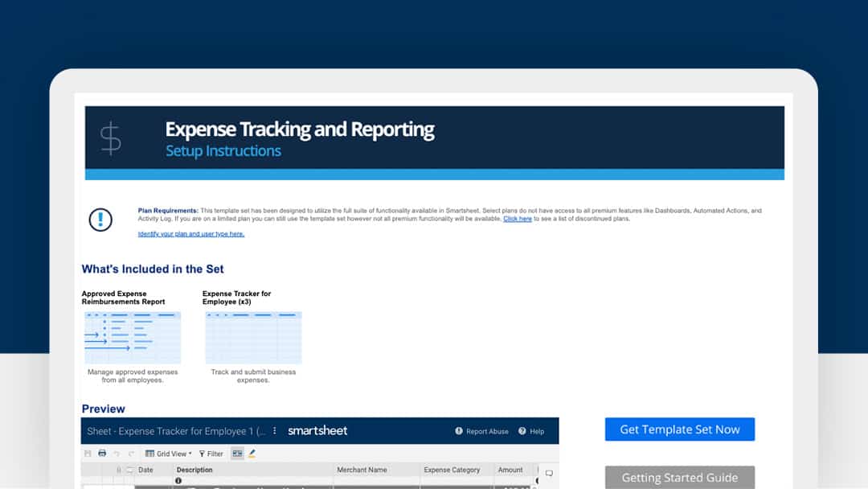
Task: Select the Description column header
Action: click(193, 470)
